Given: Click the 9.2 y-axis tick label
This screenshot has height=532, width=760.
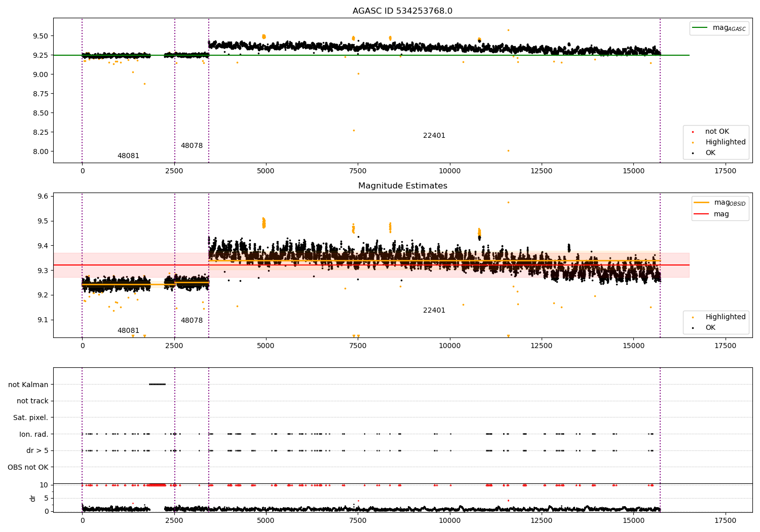Looking at the screenshot, I should (42, 295).
